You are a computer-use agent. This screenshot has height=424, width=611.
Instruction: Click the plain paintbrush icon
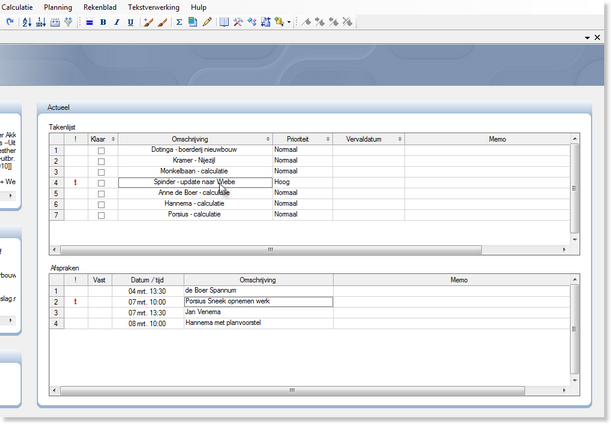tap(162, 22)
